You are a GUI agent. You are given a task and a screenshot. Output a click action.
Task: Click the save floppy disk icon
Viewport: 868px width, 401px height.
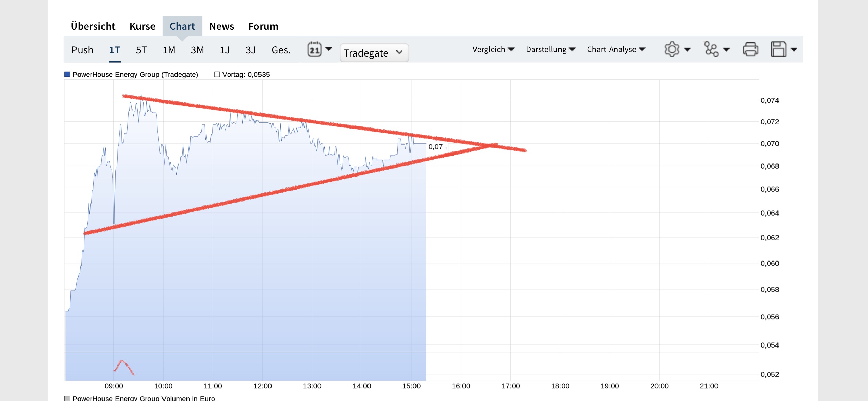[778, 50]
